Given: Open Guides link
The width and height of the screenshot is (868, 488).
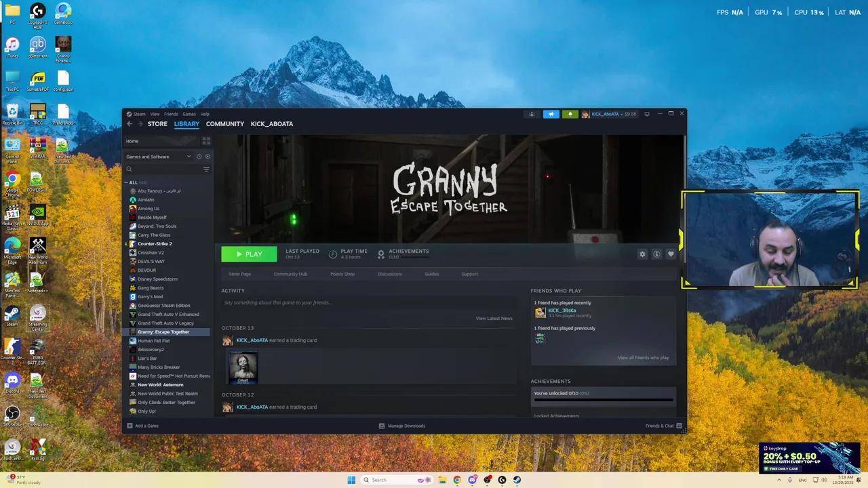Looking at the screenshot, I should (432, 274).
